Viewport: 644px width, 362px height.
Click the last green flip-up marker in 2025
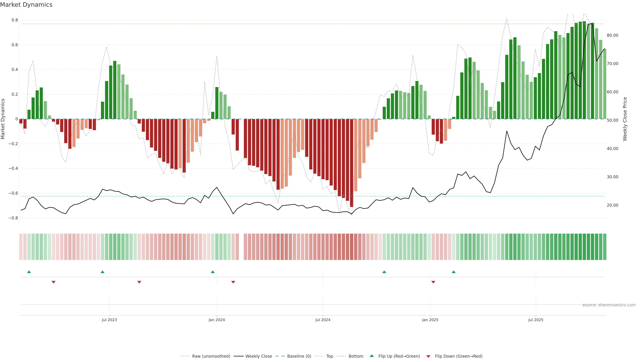point(454,272)
